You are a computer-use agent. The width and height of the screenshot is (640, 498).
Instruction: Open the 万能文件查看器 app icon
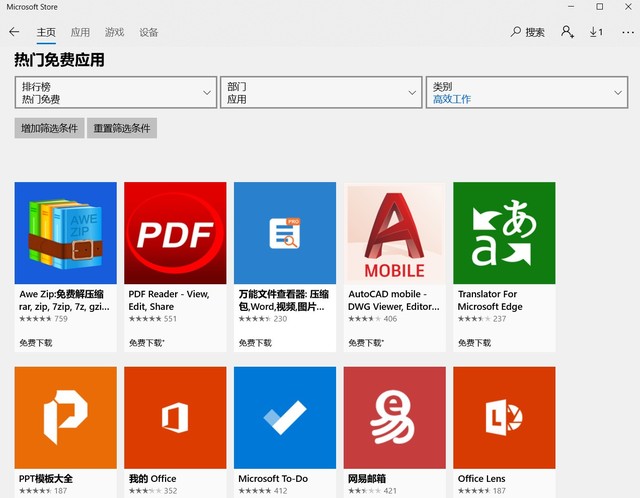tap(285, 233)
